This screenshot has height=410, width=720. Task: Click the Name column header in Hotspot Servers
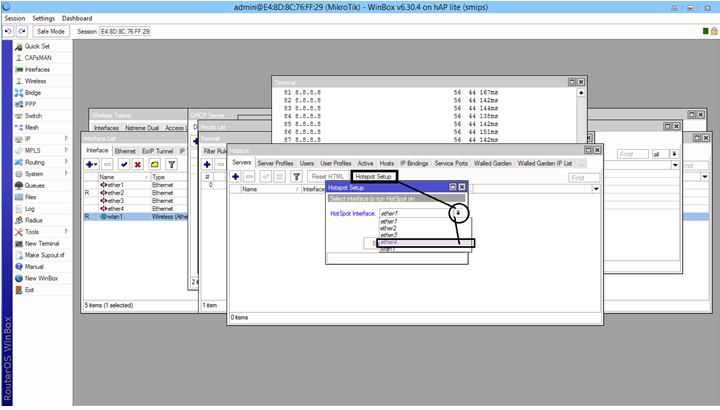pyautogui.click(x=270, y=189)
